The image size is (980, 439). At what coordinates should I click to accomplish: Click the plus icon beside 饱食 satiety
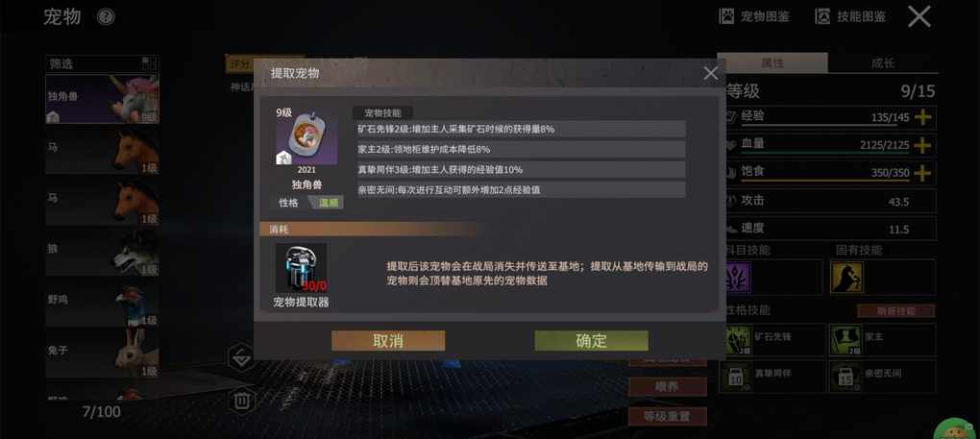pos(922,173)
